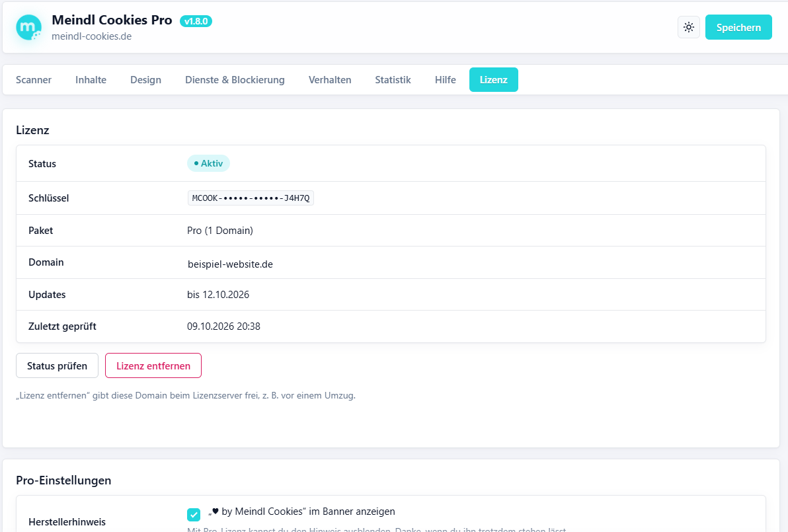Click the updates value 'bis 12.10.2026'

coord(218,294)
